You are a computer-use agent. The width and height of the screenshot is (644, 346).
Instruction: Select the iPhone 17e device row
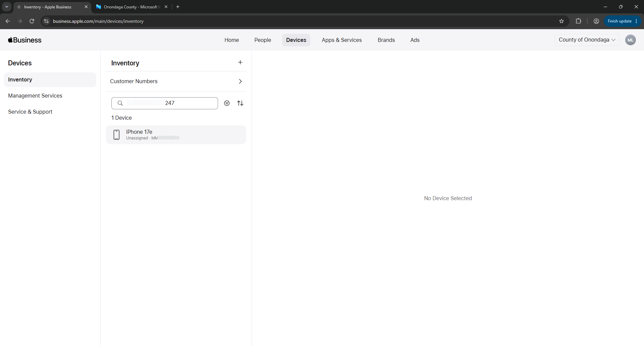(x=176, y=135)
